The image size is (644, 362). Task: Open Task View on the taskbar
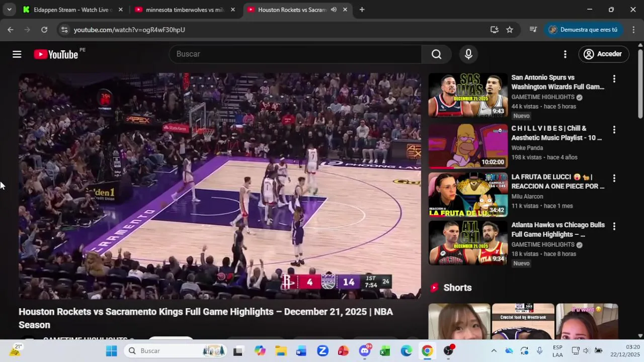coord(238,351)
